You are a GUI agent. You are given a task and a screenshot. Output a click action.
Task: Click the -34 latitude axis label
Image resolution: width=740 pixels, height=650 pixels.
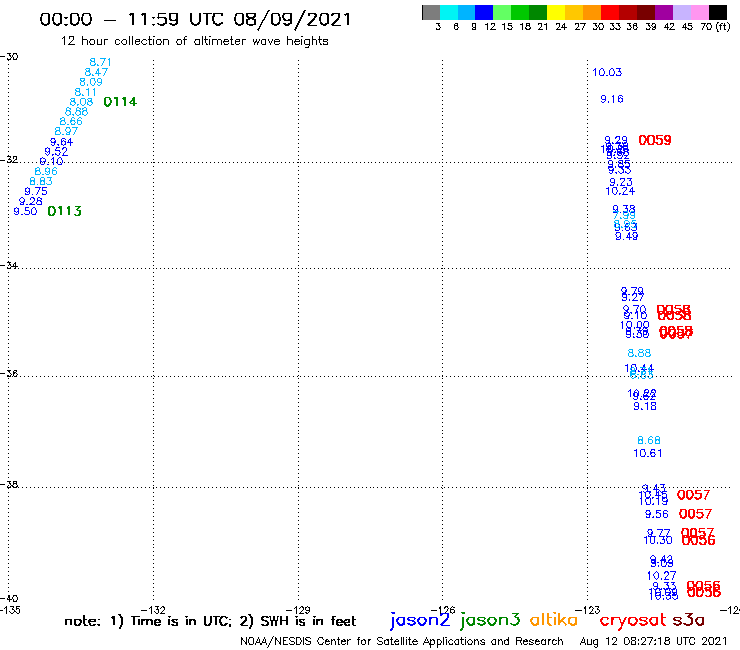pos(9,265)
